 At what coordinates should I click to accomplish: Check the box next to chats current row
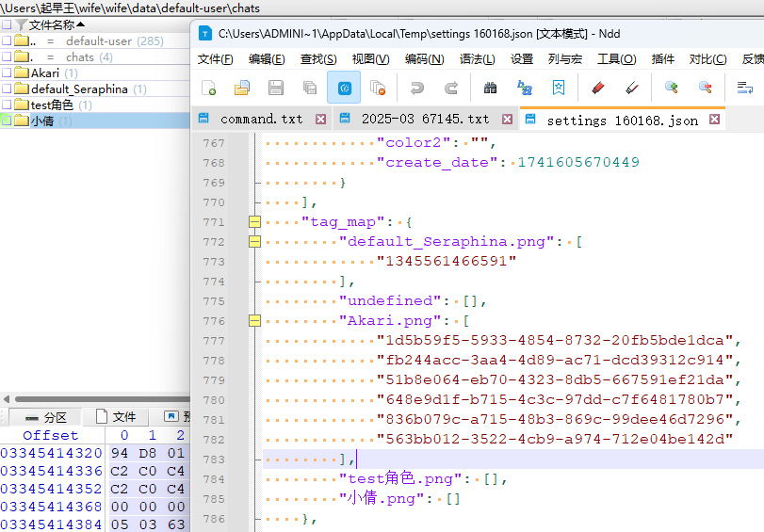click(x=7, y=56)
